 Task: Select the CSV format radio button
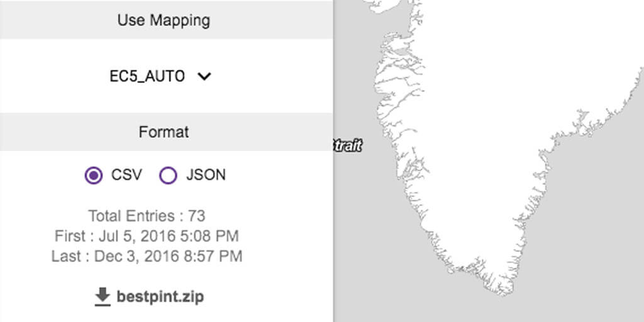pos(94,175)
